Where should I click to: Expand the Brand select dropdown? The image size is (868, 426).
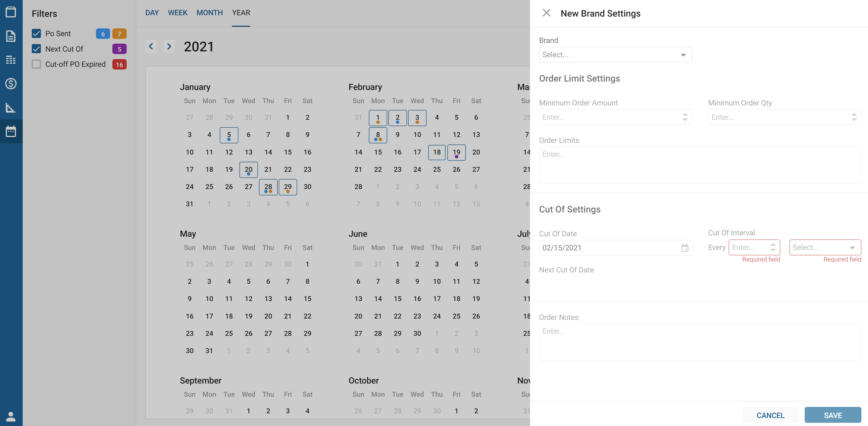(x=615, y=55)
